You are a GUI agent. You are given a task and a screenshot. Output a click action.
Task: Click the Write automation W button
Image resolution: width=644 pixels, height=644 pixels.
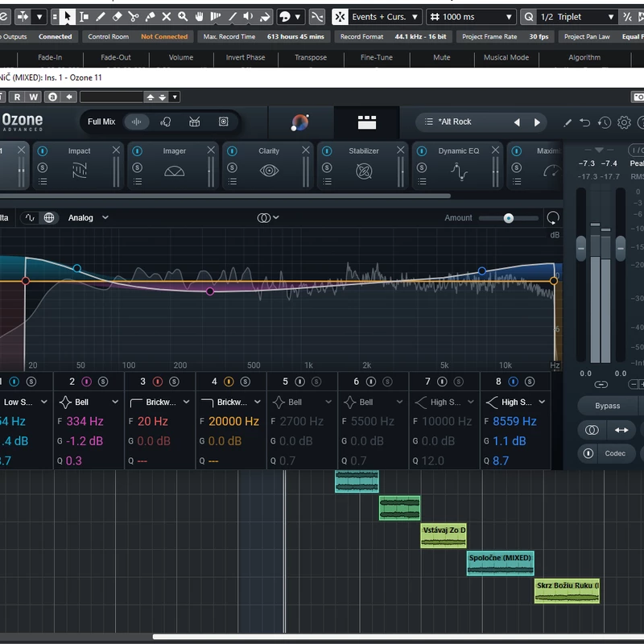pyautogui.click(x=33, y=97)
